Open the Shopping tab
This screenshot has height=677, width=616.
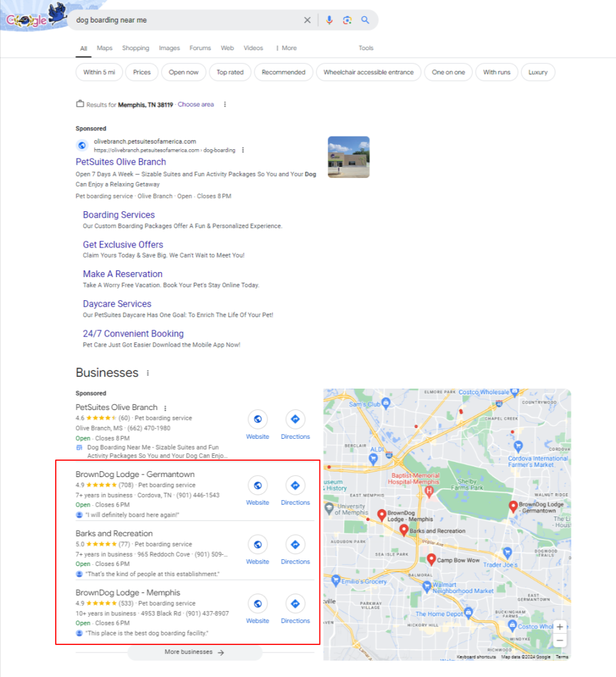[x=135, y=48]
